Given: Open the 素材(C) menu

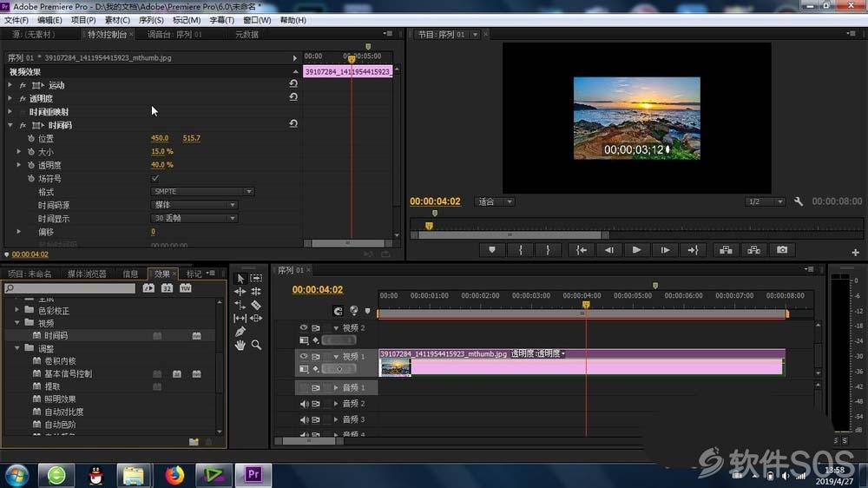Looking at the screenshot, I should point(117,20).
